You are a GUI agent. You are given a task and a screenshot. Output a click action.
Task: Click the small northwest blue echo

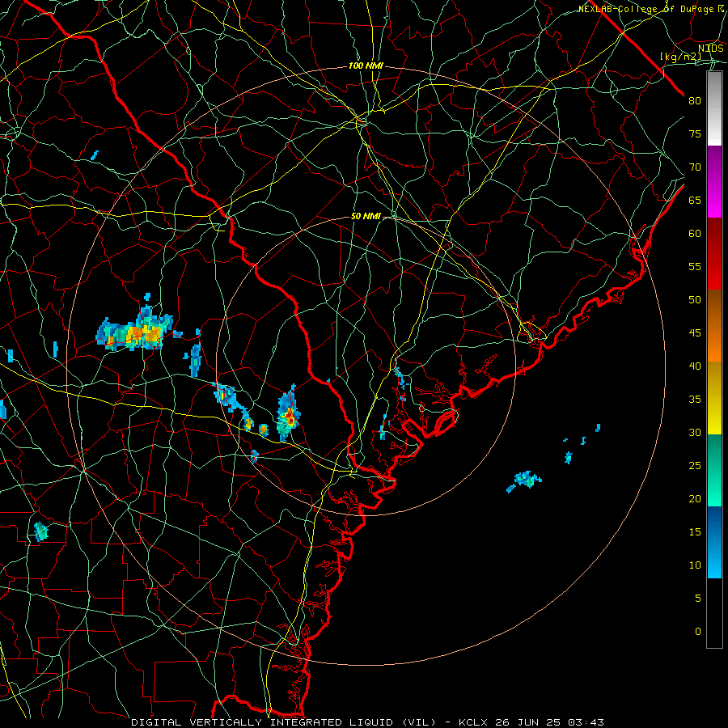(x=95, y=155)
